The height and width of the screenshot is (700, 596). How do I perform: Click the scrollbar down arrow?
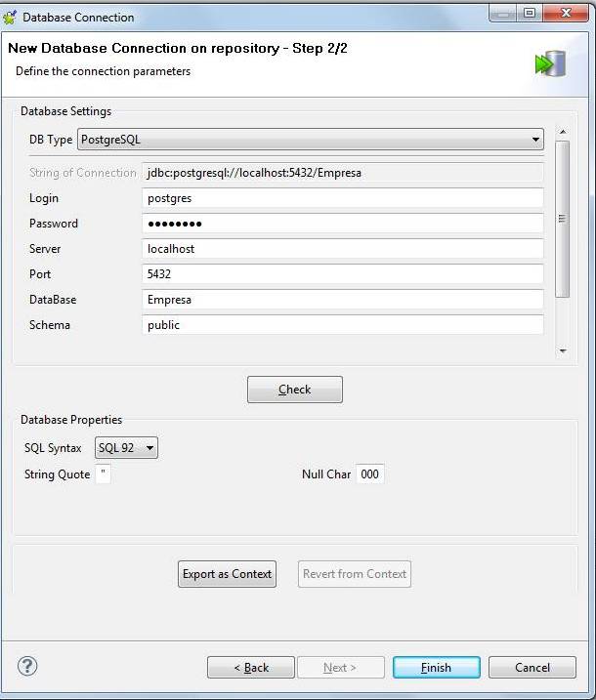coord(562,350)
